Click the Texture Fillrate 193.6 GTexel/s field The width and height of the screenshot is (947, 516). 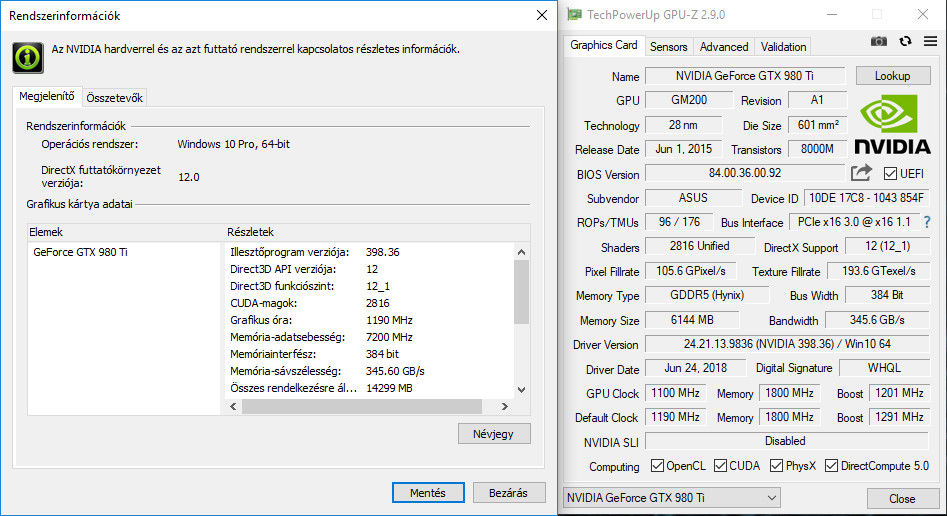[878, 271]
